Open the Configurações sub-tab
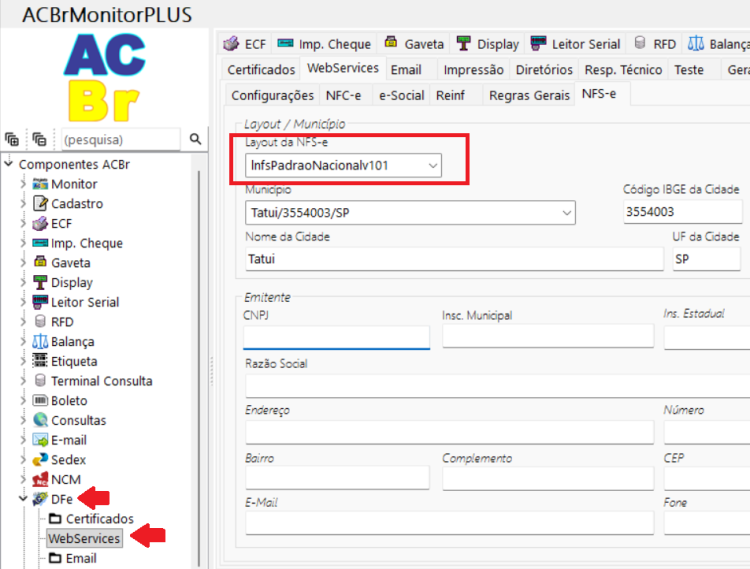 pyautogui.click(x=273, y=95)
